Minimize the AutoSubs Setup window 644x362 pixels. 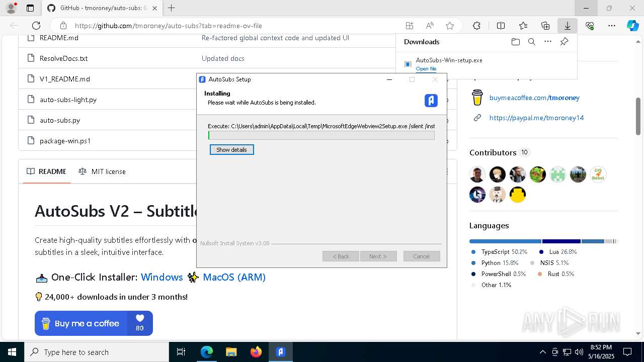[389, 79]
